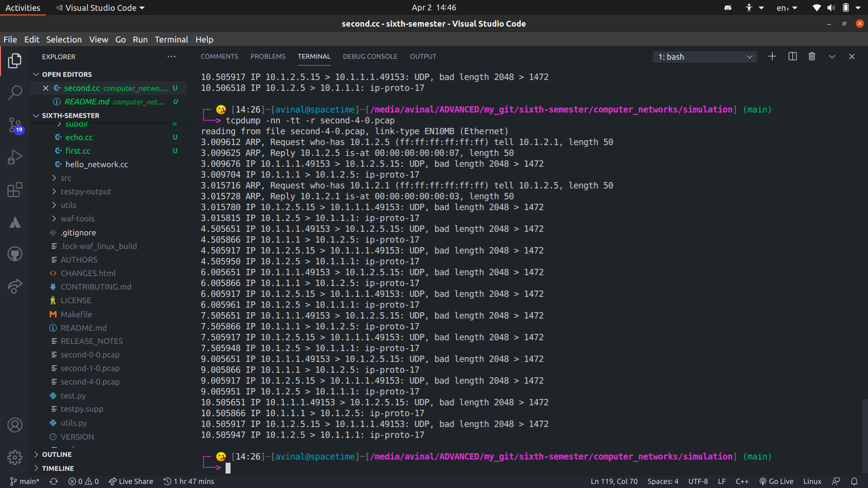Viewport: 868px width, 488px height.
Task: Expand the testpy-output folder
Action: (x=85, y=191)
